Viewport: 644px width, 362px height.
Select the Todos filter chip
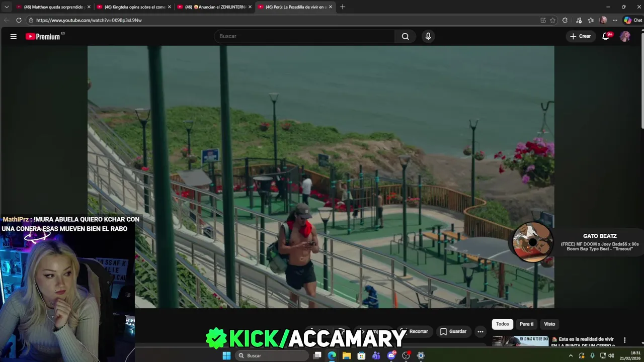503,324
